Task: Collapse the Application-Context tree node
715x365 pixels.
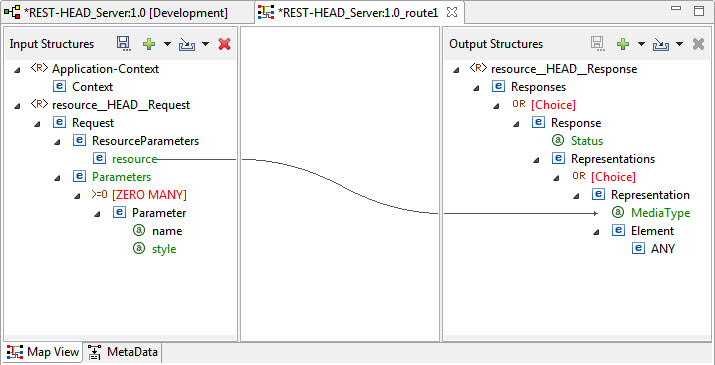Action: pyautogui.click(x=17, y=70)
